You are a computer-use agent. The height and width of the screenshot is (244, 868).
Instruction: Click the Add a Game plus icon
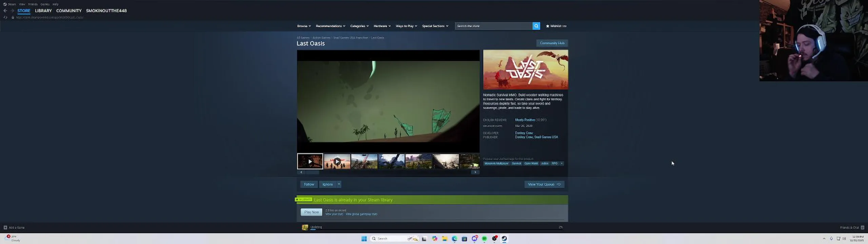click(5, 227)
